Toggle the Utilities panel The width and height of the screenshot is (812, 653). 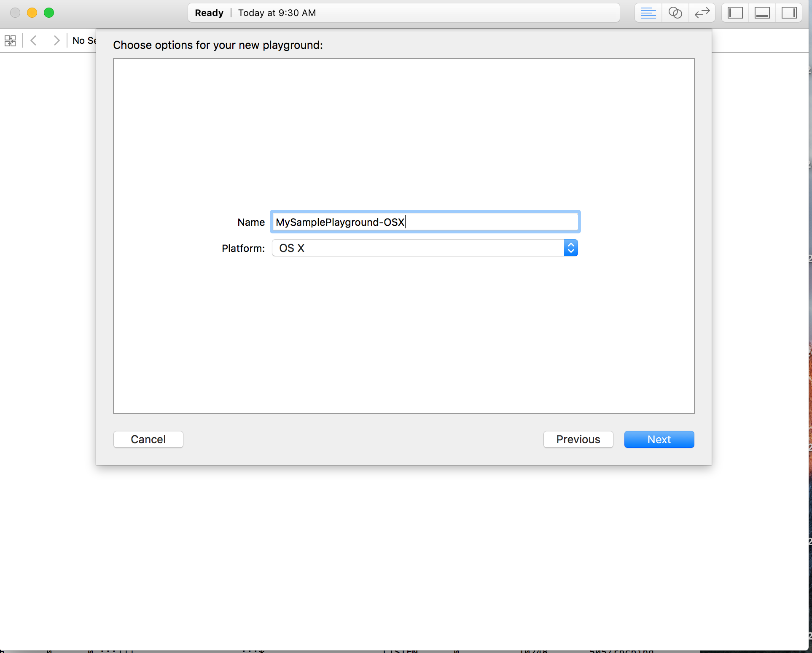tap(789, 13)
